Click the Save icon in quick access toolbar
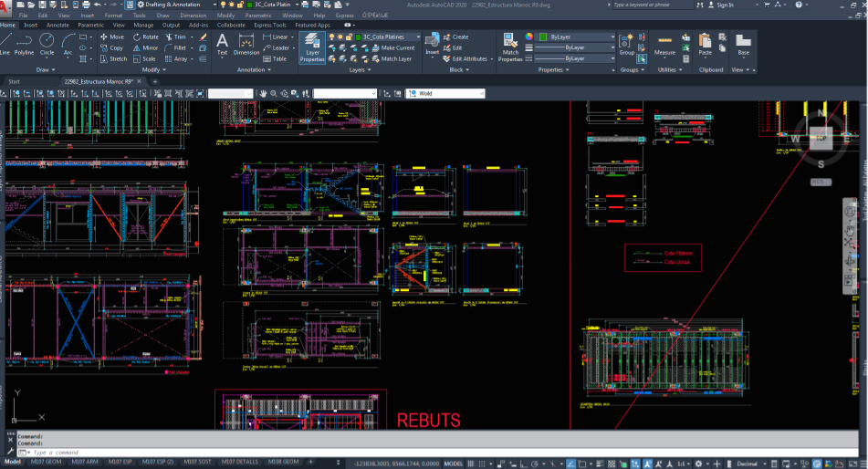868x469 pixels. coord(42,5)
